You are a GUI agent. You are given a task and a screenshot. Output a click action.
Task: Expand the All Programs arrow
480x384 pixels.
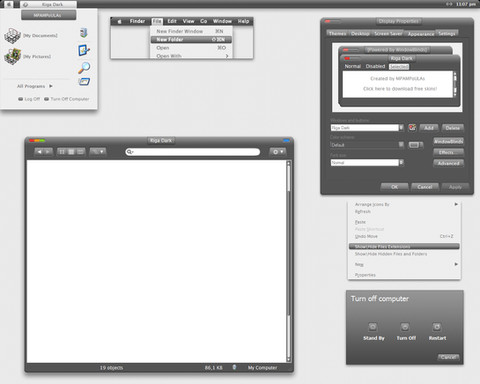pyautogui.click(x=51, y=86)
